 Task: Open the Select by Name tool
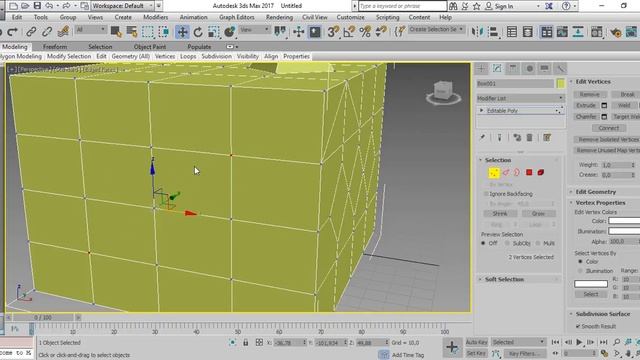click(131, 31)
